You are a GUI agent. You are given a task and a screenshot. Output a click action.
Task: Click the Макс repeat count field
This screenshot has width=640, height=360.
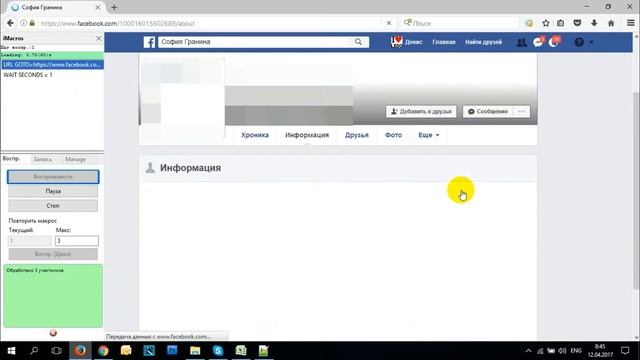77,241
